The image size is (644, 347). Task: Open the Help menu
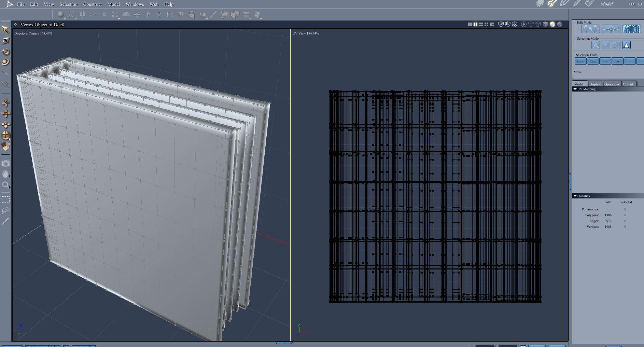point(169,4)
